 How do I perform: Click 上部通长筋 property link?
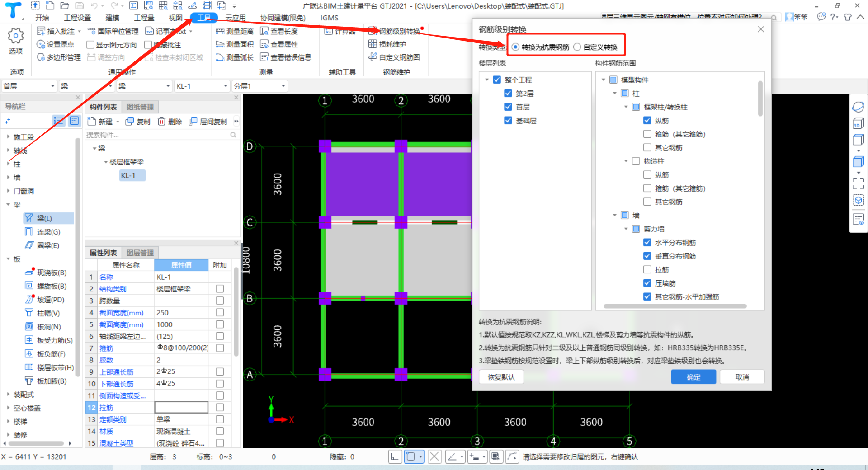(x=116, y=372)
